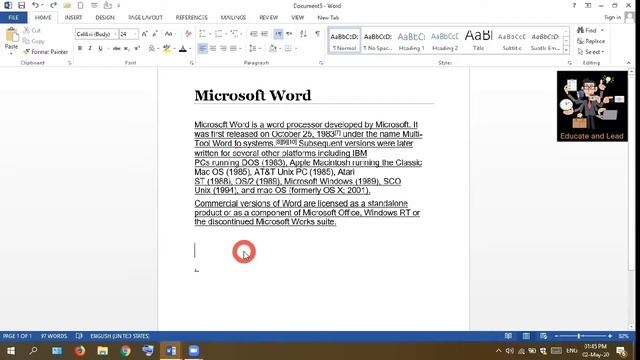Click the Increase Indent icon
Viewport: 640px width, 360px height.
coord(264,34)
